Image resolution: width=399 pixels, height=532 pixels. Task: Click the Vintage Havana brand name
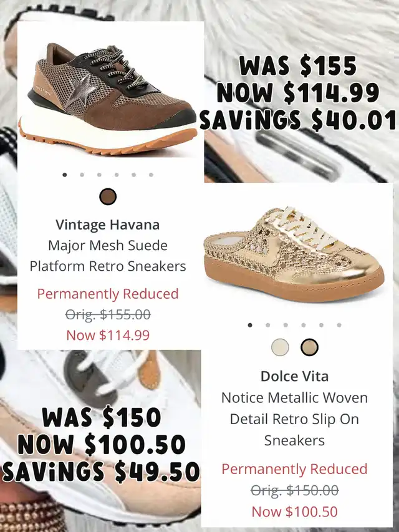click(x=108, y=225)
